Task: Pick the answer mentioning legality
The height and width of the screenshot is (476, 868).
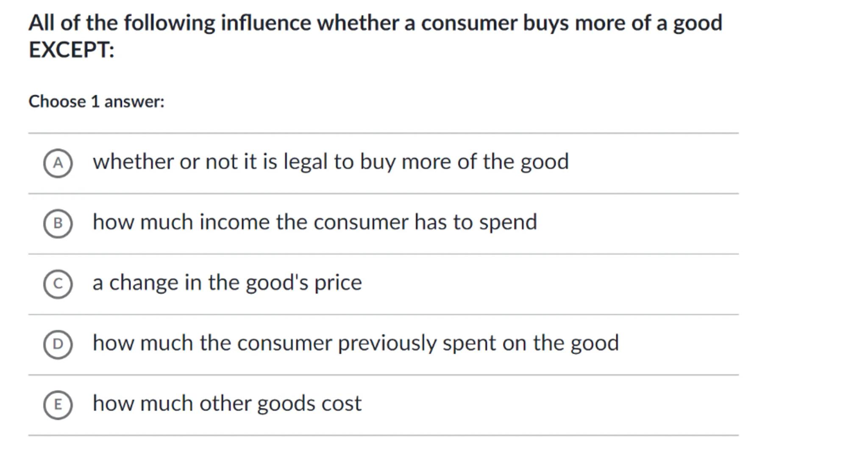Action: tap(331, 162)
